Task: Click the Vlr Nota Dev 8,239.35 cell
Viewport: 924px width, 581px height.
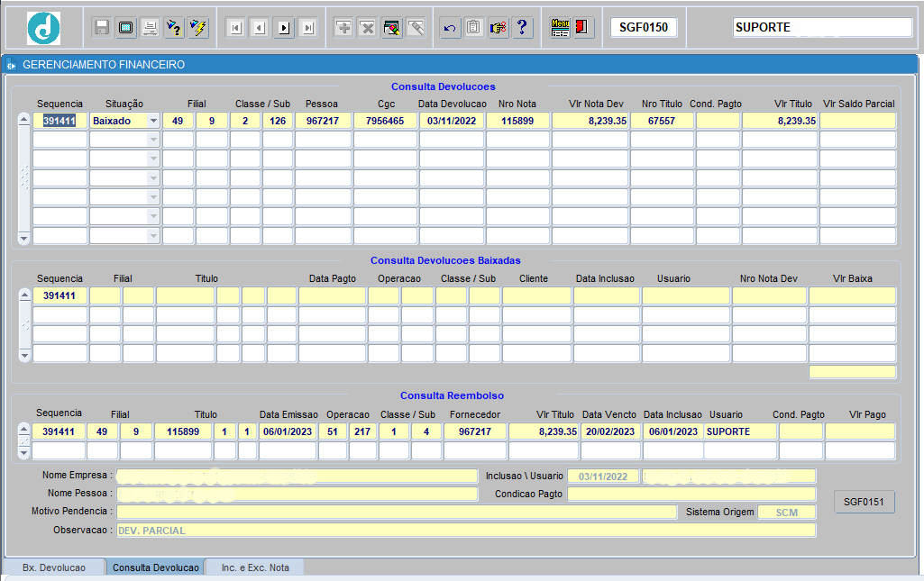Action: (x=590, y=121)
